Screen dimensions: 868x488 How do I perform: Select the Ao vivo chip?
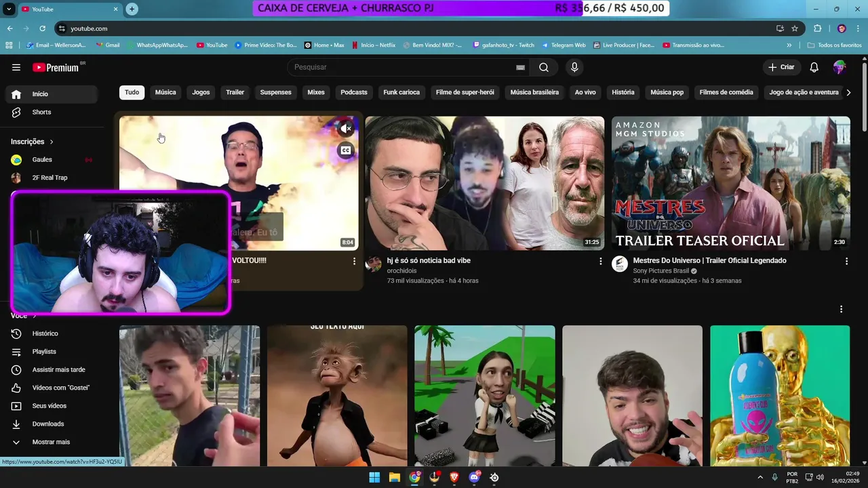coord(585,92)
